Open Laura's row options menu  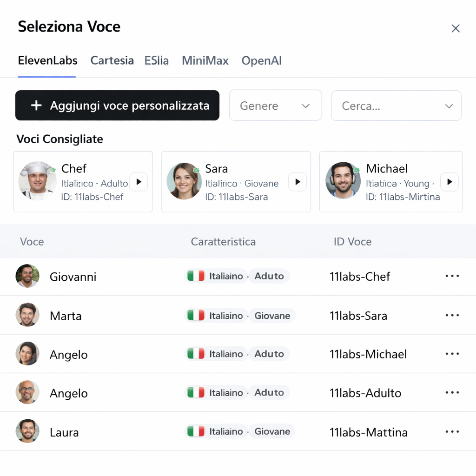[452, 431]
